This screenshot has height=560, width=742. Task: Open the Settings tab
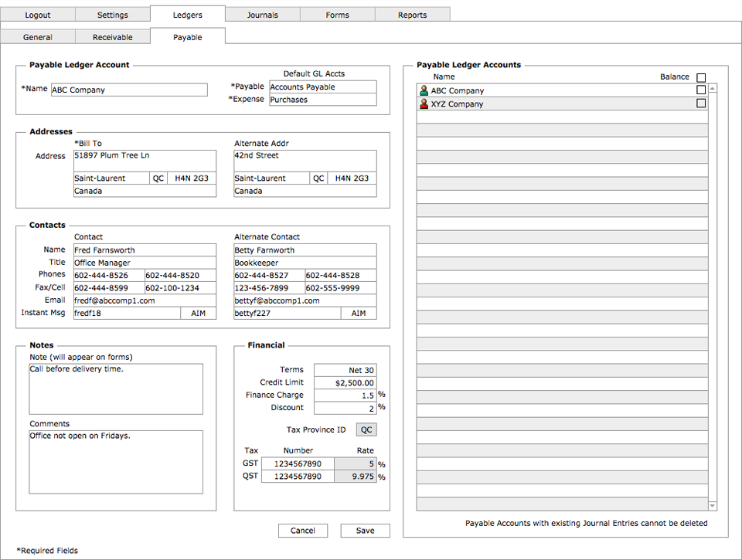point(113,15)
